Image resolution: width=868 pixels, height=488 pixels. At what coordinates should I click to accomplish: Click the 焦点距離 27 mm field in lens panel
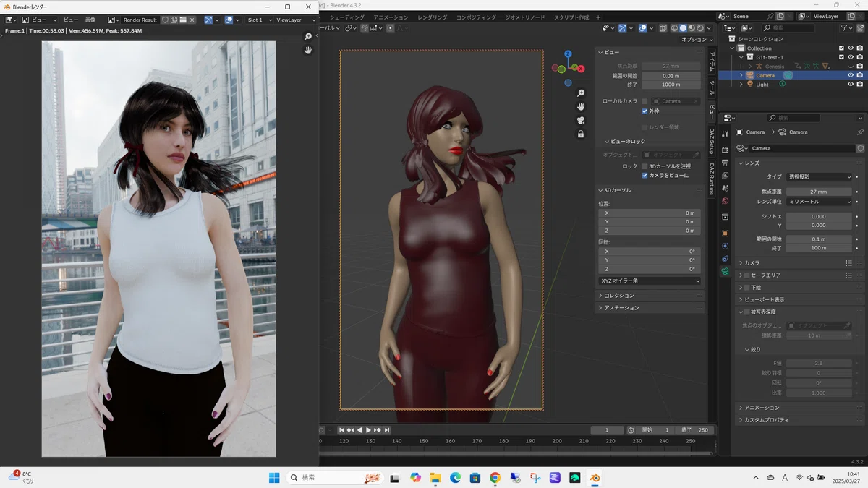point(819,192)
